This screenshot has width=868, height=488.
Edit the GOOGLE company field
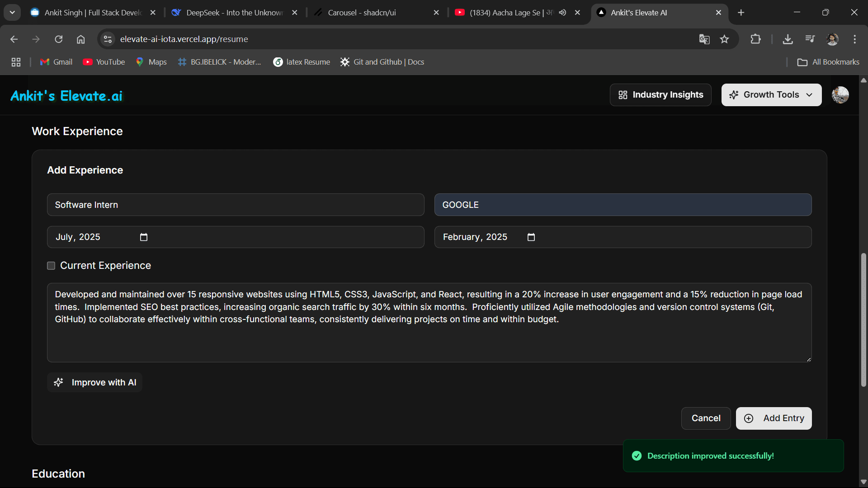click(623, 205)
